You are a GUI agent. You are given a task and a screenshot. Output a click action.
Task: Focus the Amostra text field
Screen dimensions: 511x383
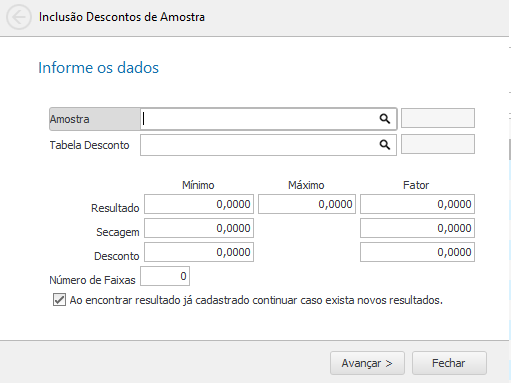tap(259, 119)
